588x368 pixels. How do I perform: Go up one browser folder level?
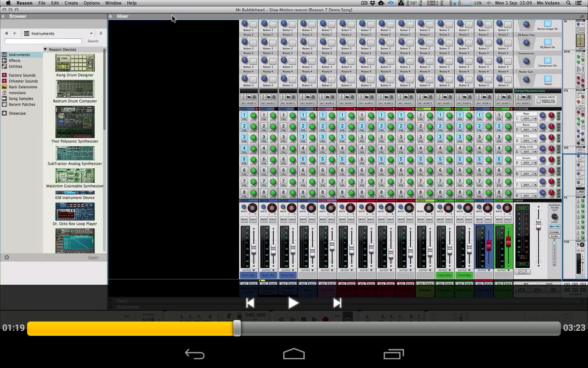tap(101, 33)
